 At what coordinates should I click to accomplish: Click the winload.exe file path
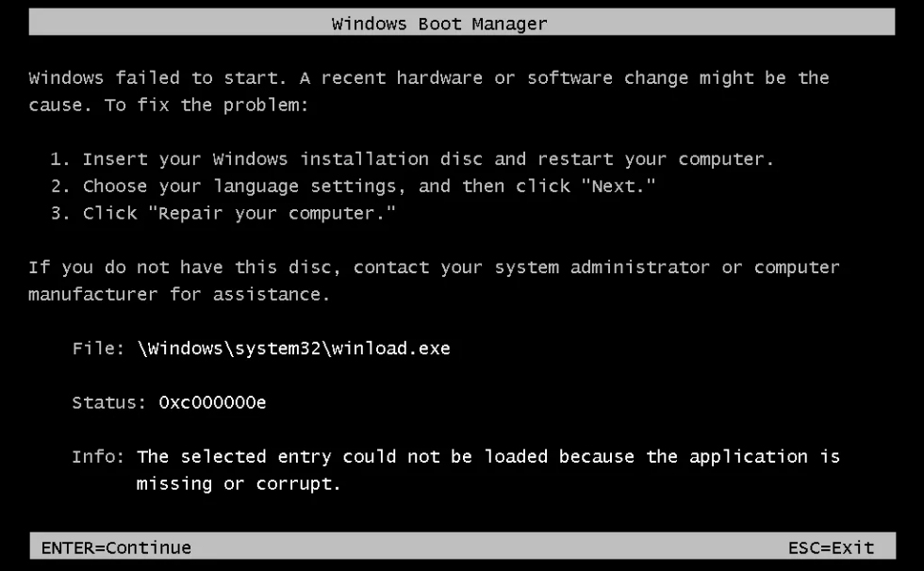(x=293, y=348)
